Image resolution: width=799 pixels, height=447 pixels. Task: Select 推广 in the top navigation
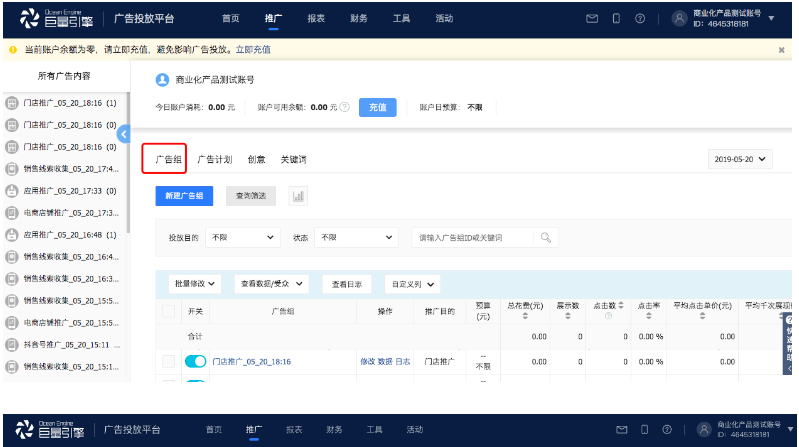click(273, 18)
